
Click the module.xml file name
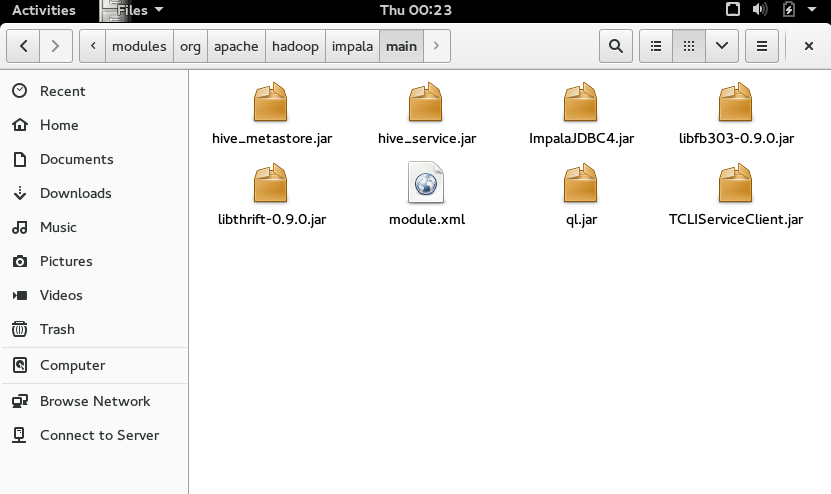point(427,219)
